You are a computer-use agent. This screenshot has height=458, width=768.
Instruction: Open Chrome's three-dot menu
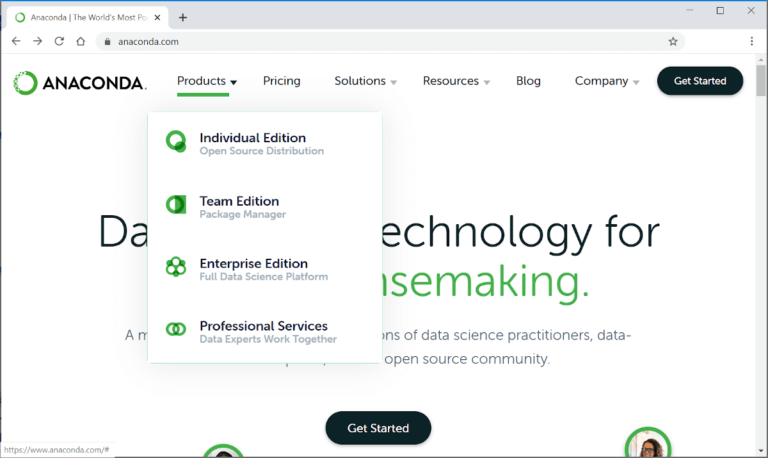751,41
